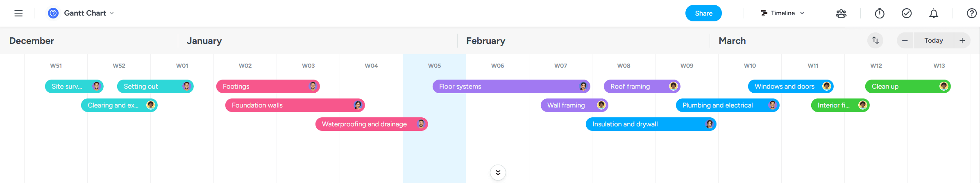Expand more rows with double chevron

click(498, 172)
